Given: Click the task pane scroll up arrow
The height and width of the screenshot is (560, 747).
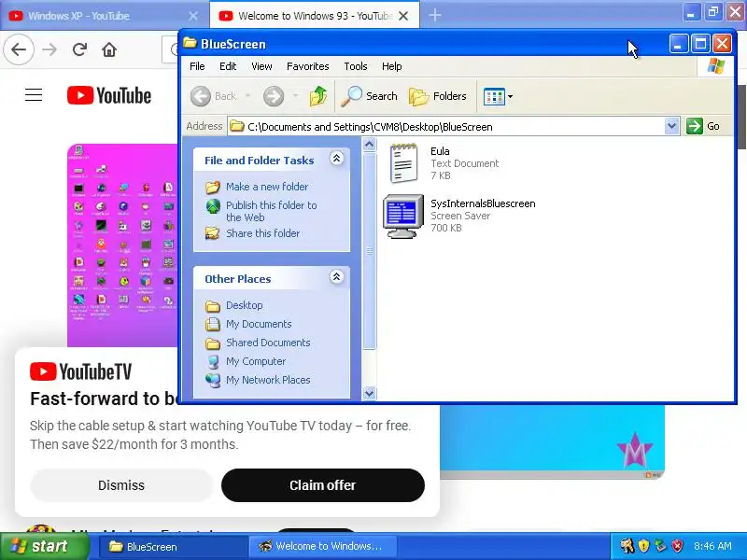Looking at the screenshot, I should (369, 145).
